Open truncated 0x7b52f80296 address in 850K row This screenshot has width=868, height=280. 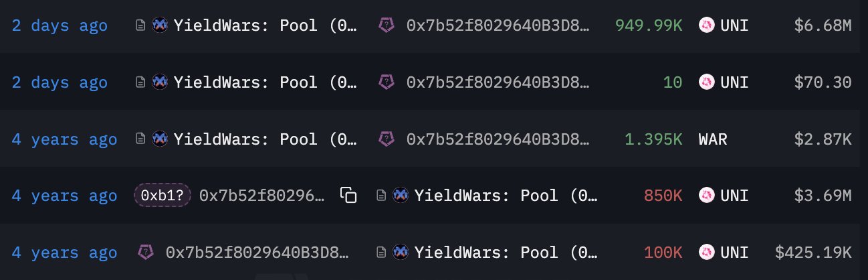click(262, 196)
